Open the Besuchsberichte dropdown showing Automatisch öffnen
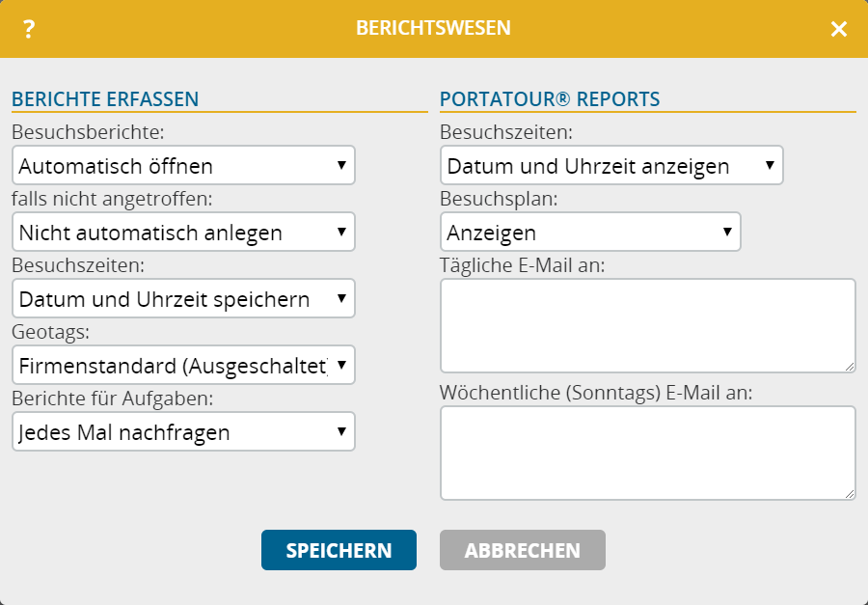The width and height of the screenshot is (868, 605). pyautogui.click(x=183, y=165)
